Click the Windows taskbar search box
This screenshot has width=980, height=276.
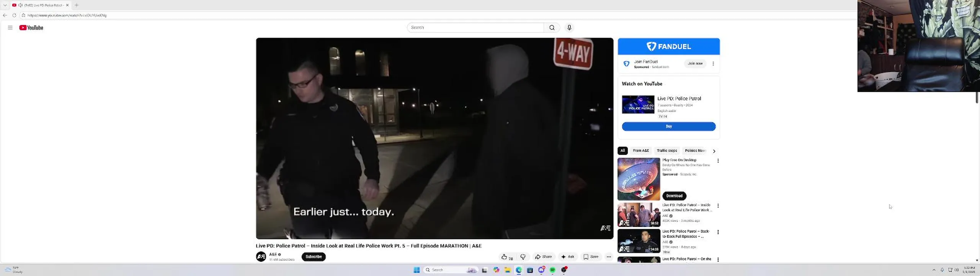pos(451,270)
